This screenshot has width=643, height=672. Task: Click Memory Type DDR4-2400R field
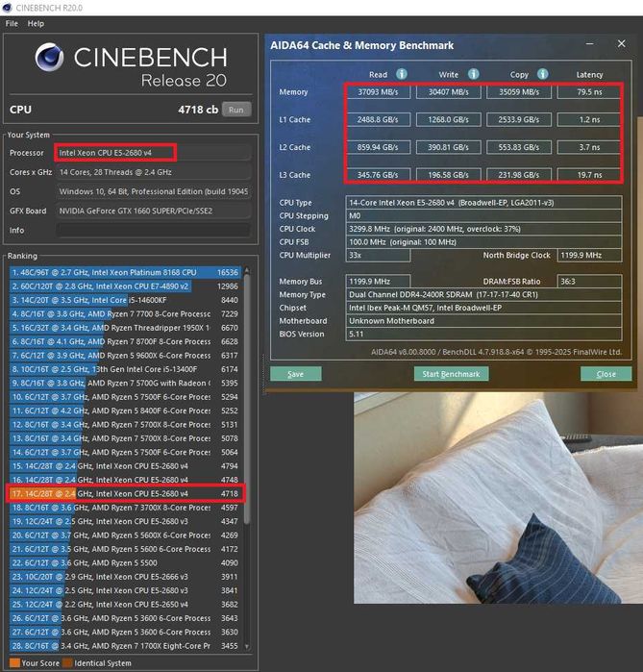(483, 294)
